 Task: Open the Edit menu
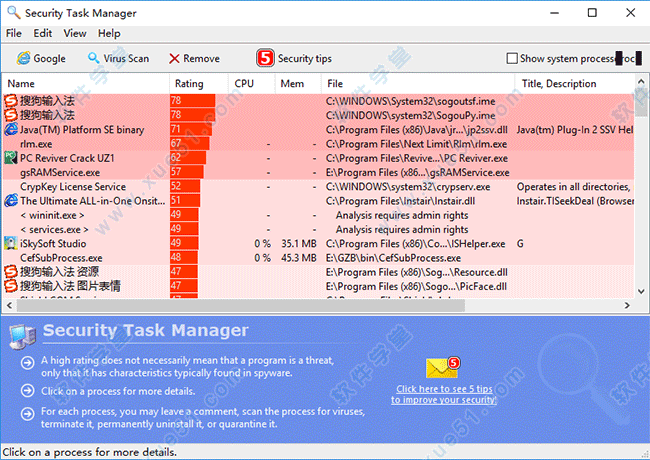(x=42, y=33)
